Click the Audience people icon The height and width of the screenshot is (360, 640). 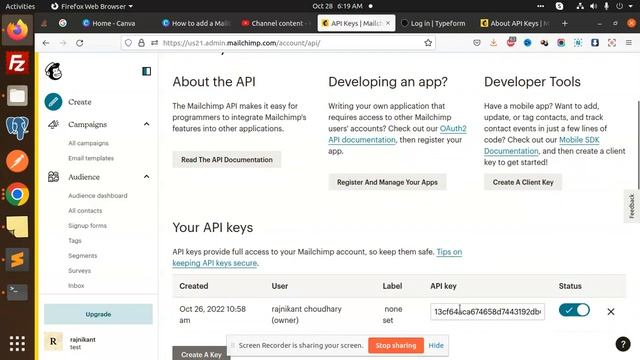coord(53,177)
